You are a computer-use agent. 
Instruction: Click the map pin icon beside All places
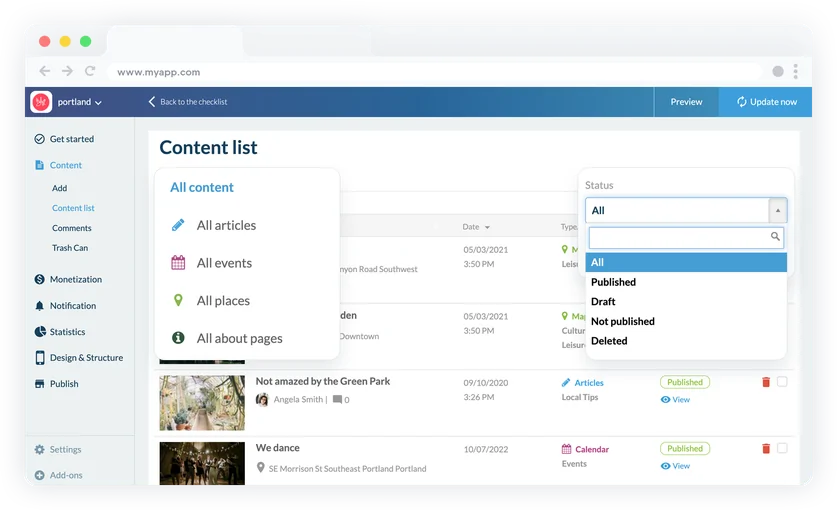point(178,301)
